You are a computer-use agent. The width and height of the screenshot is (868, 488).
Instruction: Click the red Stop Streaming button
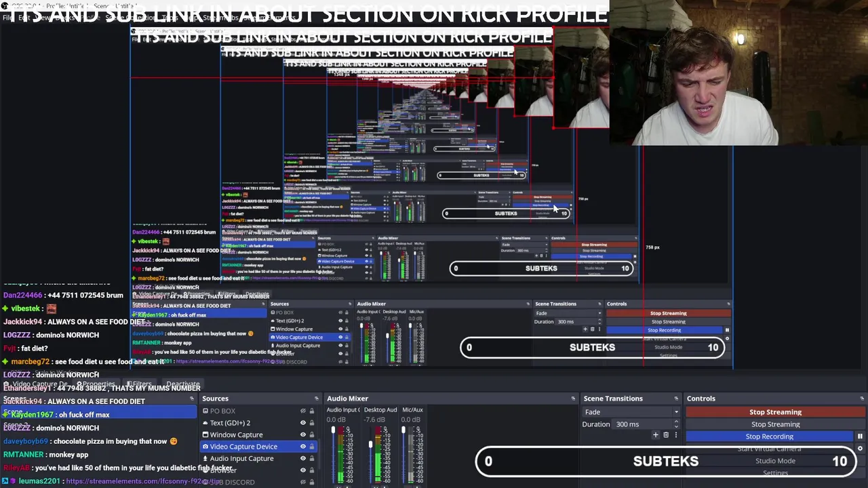[775, 412]
